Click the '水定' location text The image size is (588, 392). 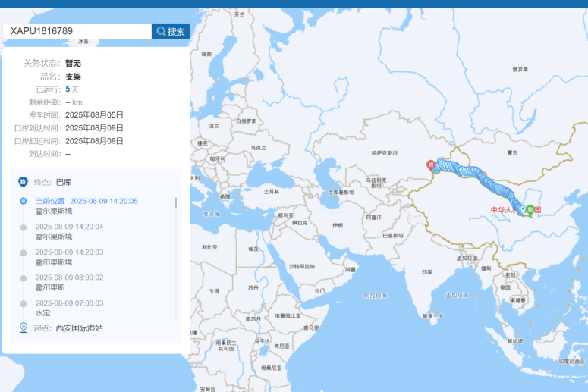[42, 313]
